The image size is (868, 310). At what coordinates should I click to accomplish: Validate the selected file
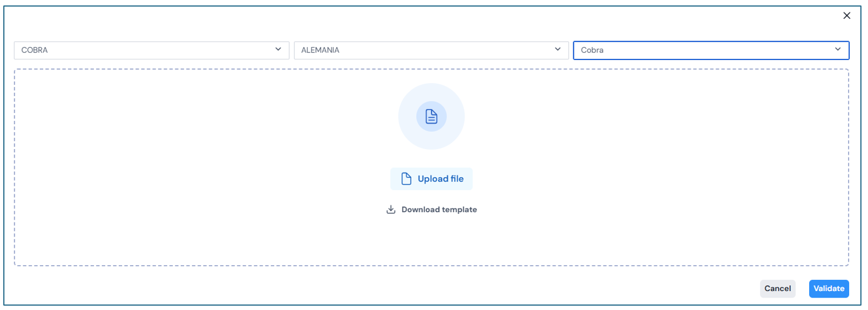[x=829, y=288]
